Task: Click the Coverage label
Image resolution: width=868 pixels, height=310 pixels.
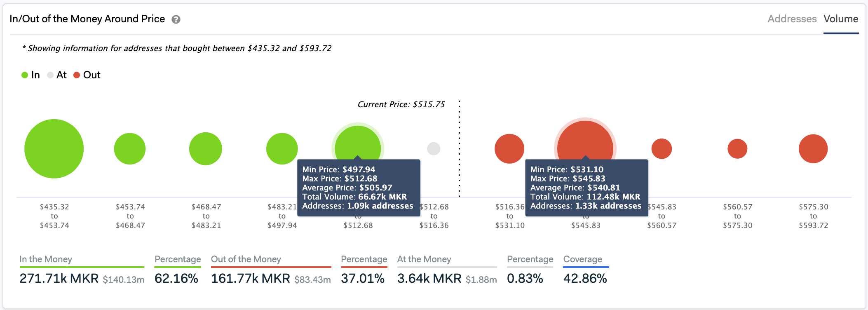Action: [583, 259]
